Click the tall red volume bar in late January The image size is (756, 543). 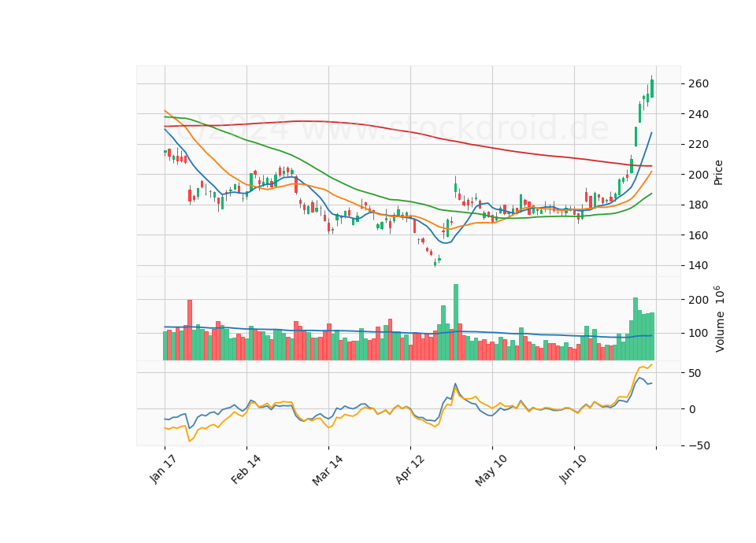tap(190, 330)
